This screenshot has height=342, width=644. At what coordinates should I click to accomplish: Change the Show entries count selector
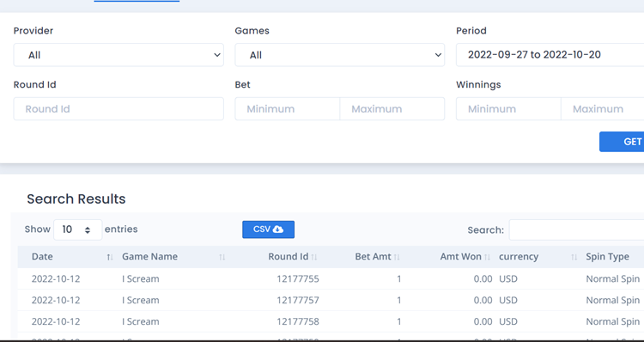pos(77,229)
